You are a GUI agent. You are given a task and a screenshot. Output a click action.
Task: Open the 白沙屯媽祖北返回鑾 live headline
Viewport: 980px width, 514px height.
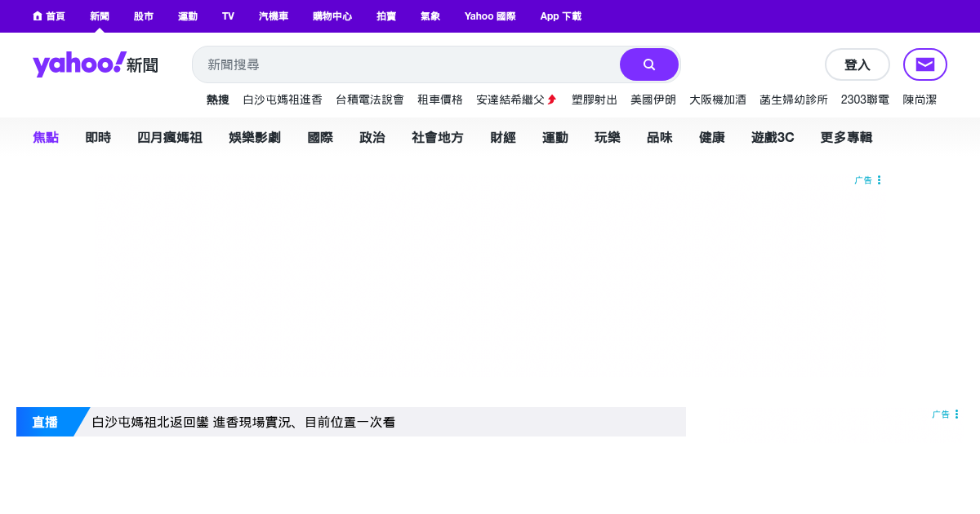tap(243, 423)
